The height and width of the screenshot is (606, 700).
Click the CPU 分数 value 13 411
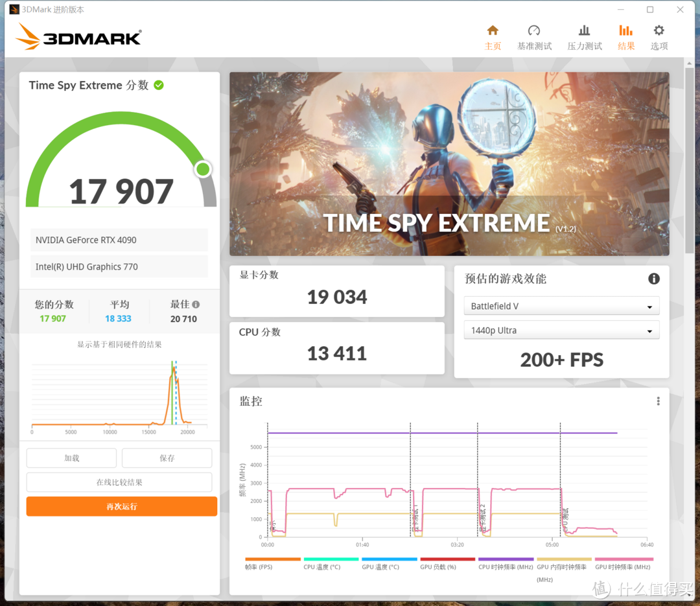point(337,354)
